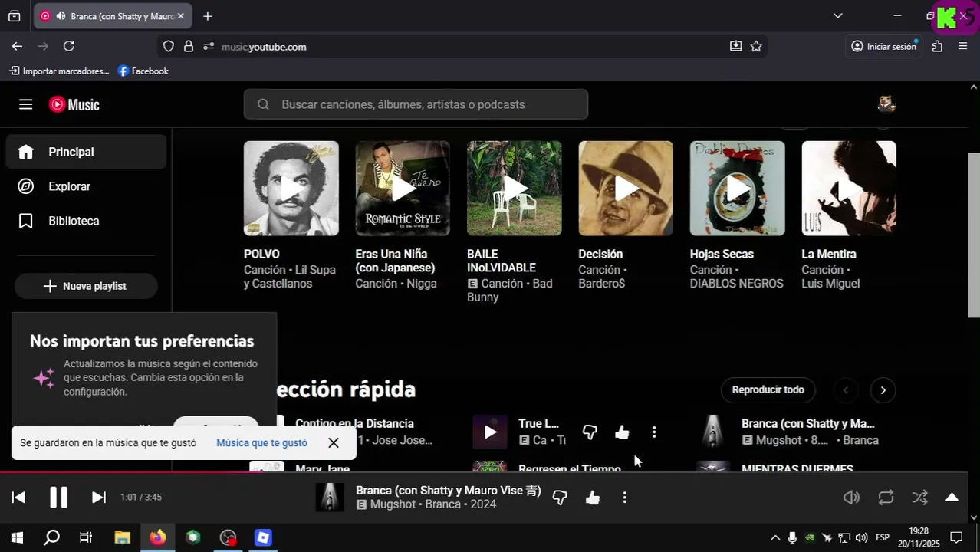Play the Eras Una Niña thumbnail
This screenshot has height=552, width=980.
click(403, 188)
